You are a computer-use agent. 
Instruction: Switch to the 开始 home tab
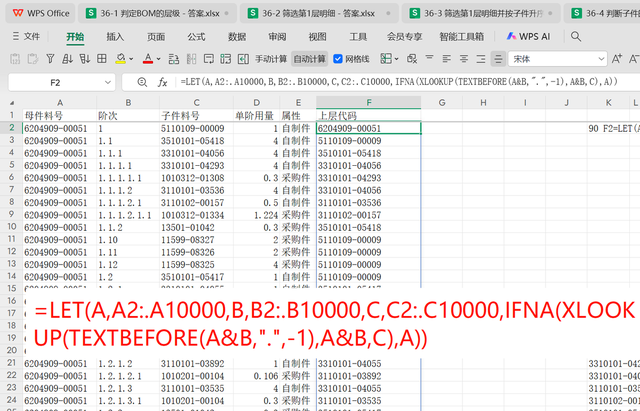[75, 37]
